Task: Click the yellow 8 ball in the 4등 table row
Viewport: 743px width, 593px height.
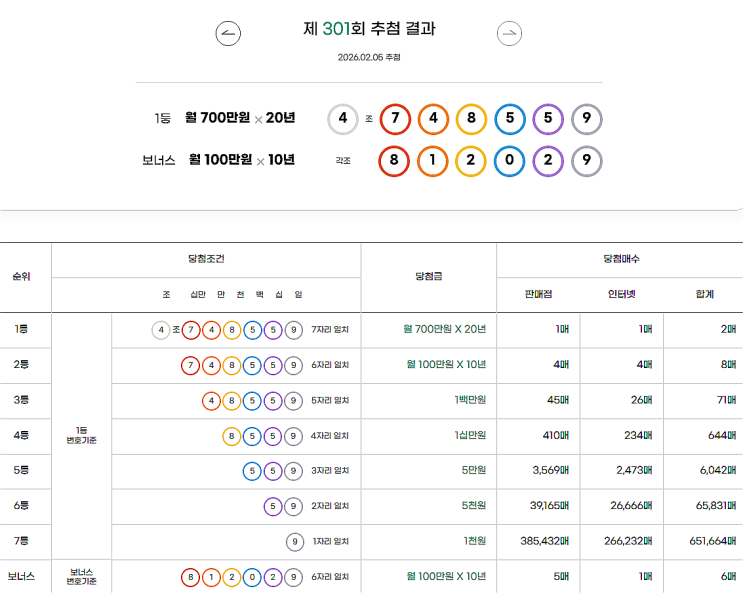Action: click(x=232, y=436)
